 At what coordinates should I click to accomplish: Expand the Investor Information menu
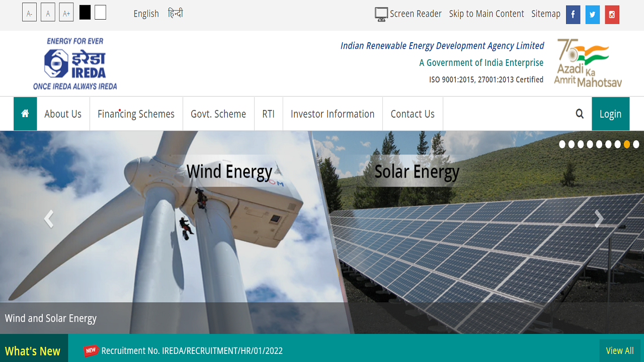333,114
